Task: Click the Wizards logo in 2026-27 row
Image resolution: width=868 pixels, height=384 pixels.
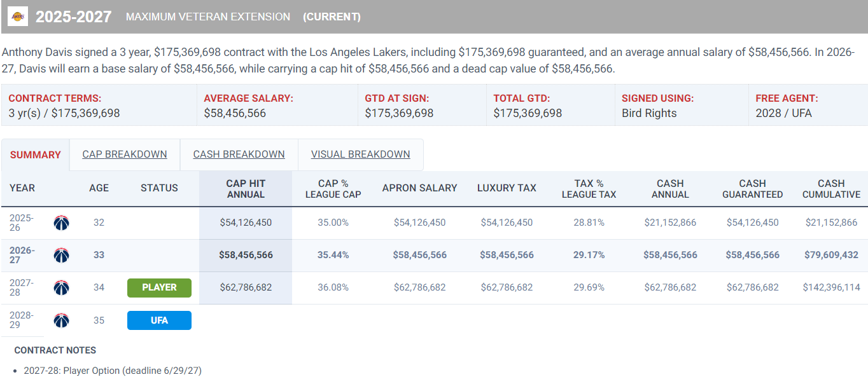Action: (61, 255)
